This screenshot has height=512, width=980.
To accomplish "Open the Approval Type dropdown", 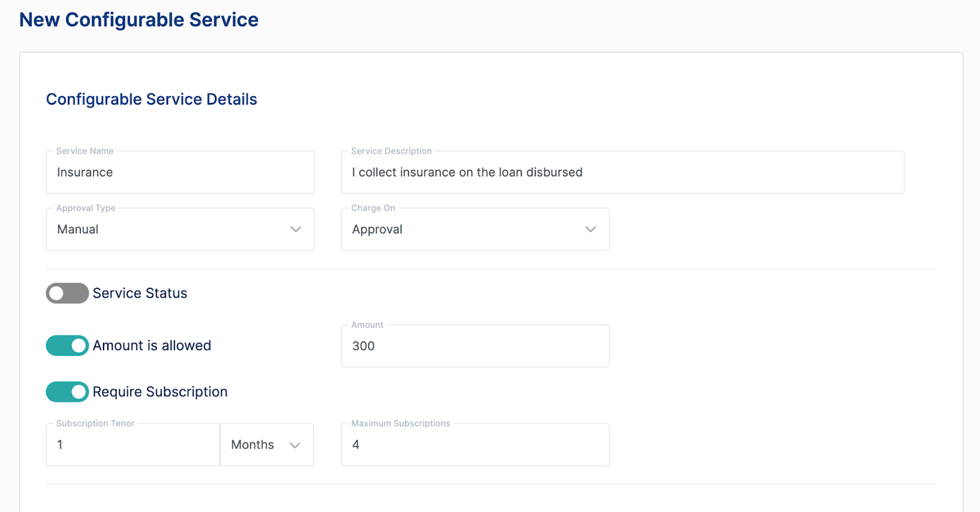I will point(180,229).
